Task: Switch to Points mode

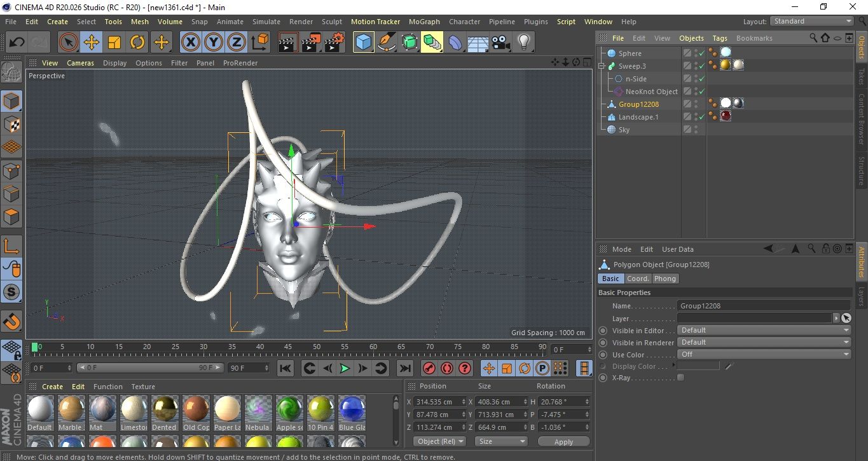Action: point(11,171)
